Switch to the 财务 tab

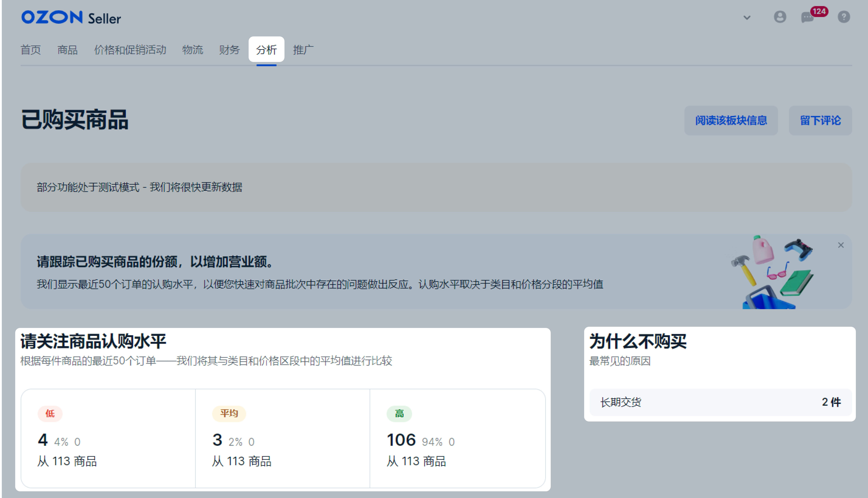coord(229,50)
